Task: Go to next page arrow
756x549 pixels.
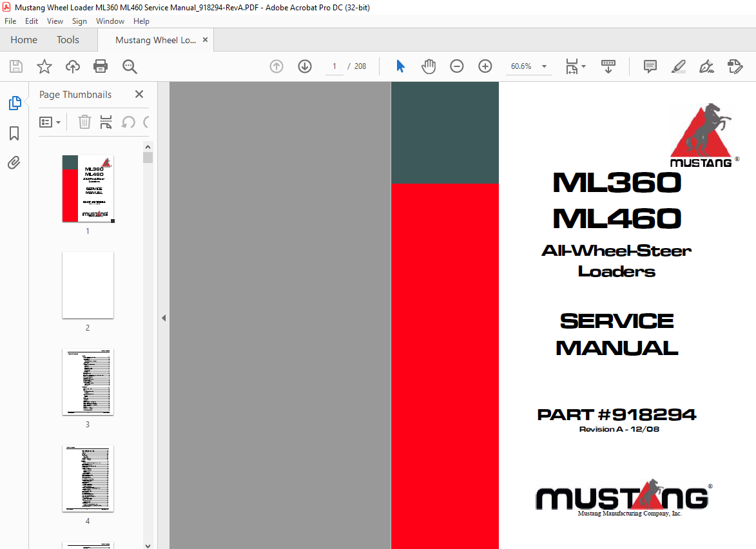Action: [305, 66]
